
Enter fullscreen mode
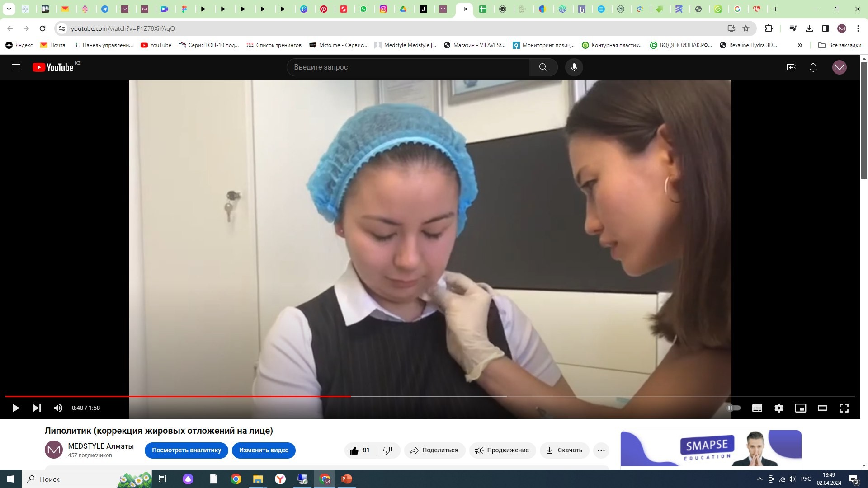(844, 408)
